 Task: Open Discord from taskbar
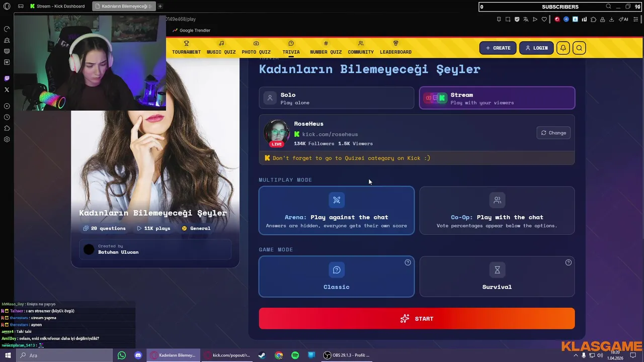tap(138, 355)
